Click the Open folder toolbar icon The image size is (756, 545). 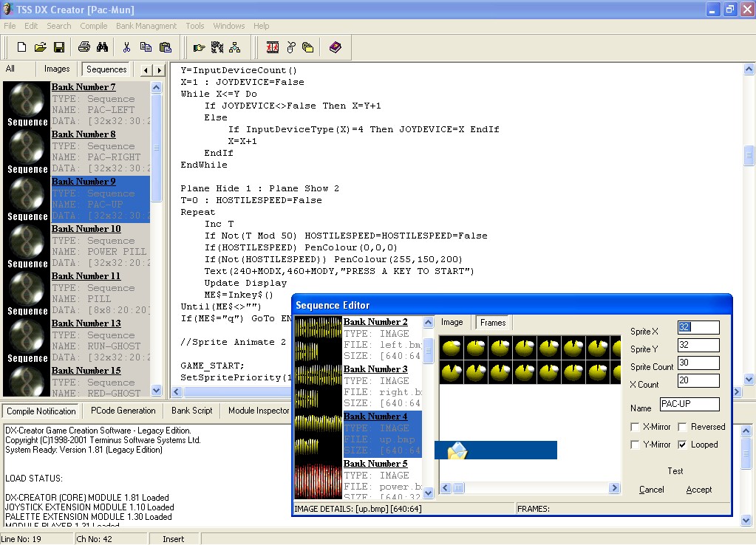41,47
